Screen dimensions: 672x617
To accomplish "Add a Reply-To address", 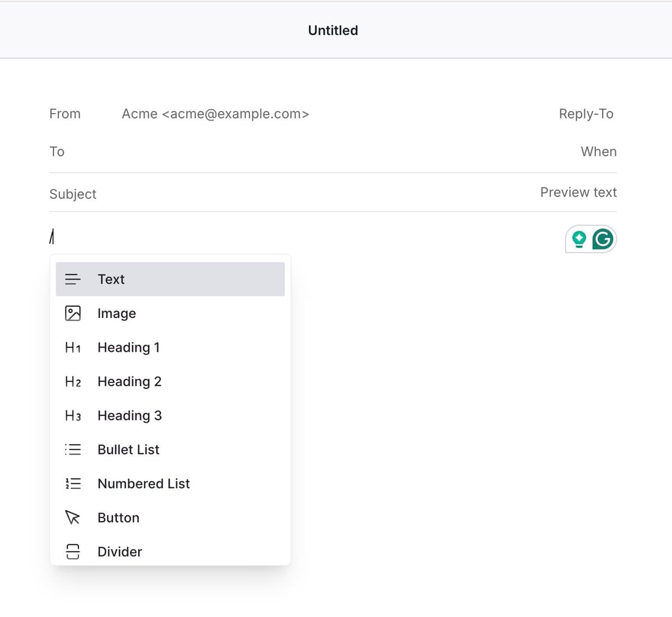I will click(x=586, y=114).
